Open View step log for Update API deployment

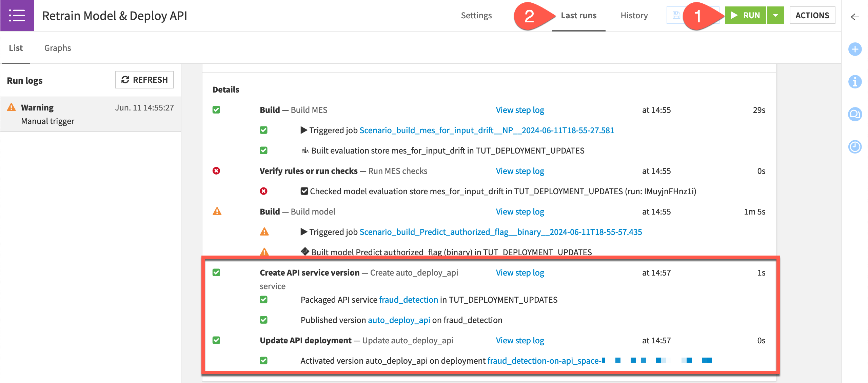pyautogui.click(x=520, y=340)
